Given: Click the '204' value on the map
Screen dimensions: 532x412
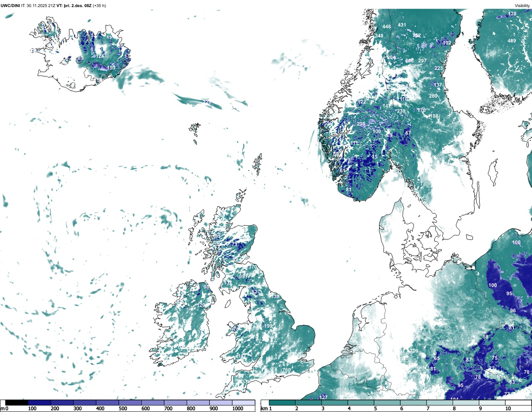Looking at the screenshot, I should tap(391, 58).
